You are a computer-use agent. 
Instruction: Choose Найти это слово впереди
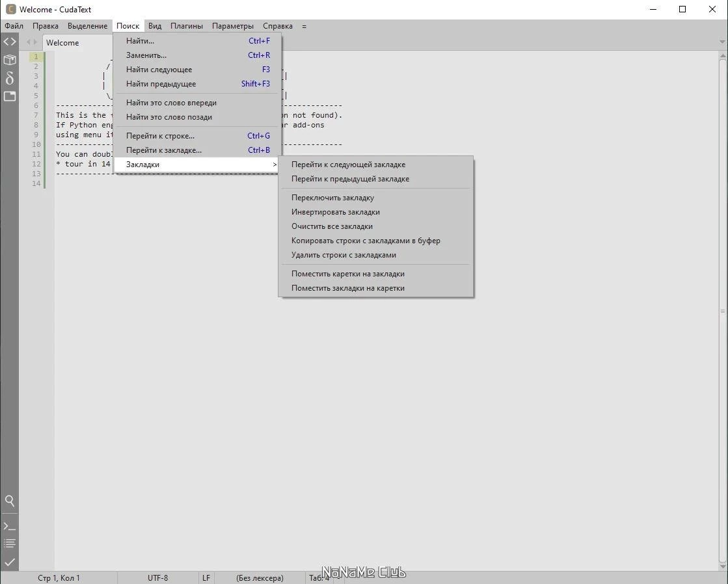pyautogui.click(x=197, y=103)
